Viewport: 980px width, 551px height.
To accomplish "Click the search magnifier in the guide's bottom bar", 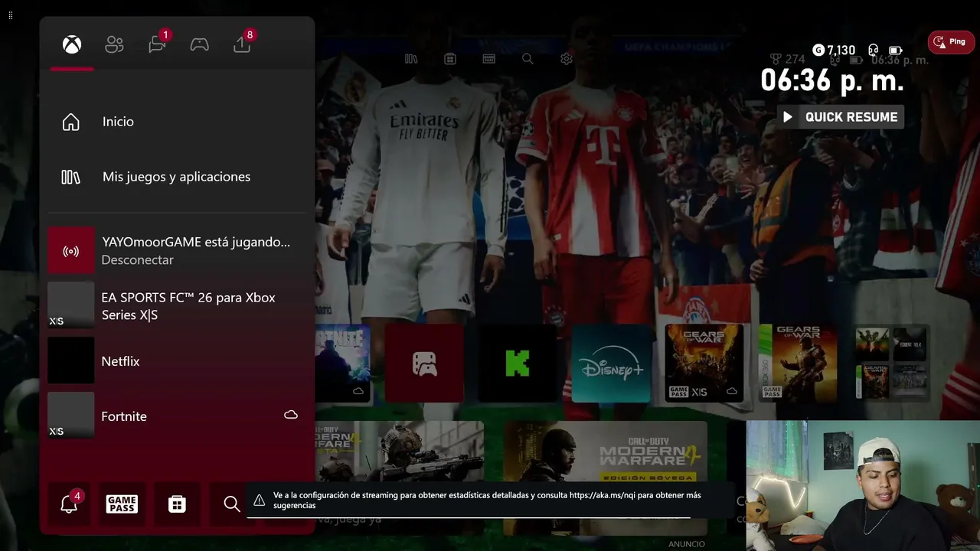I will pos(231,504).
